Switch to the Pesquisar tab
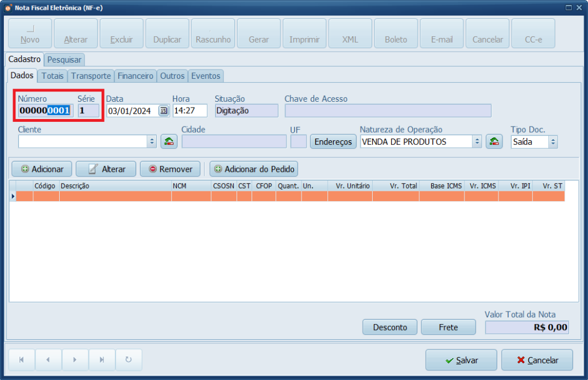This screenshot has width=588, height=380. [64, 59]
